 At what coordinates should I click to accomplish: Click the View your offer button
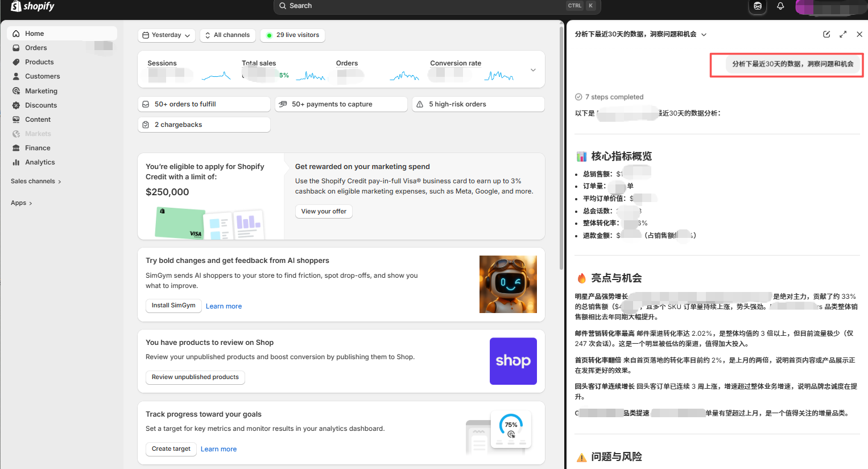[324, 211]
